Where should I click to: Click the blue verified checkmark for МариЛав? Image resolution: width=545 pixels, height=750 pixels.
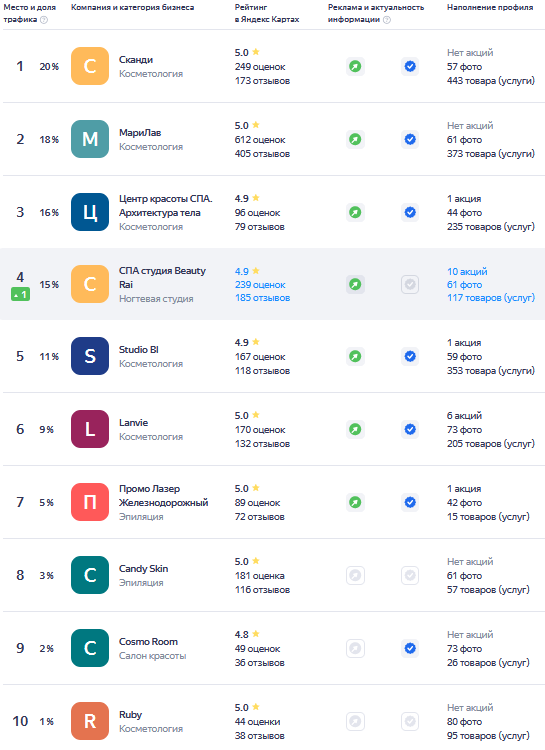coord(410,139)
